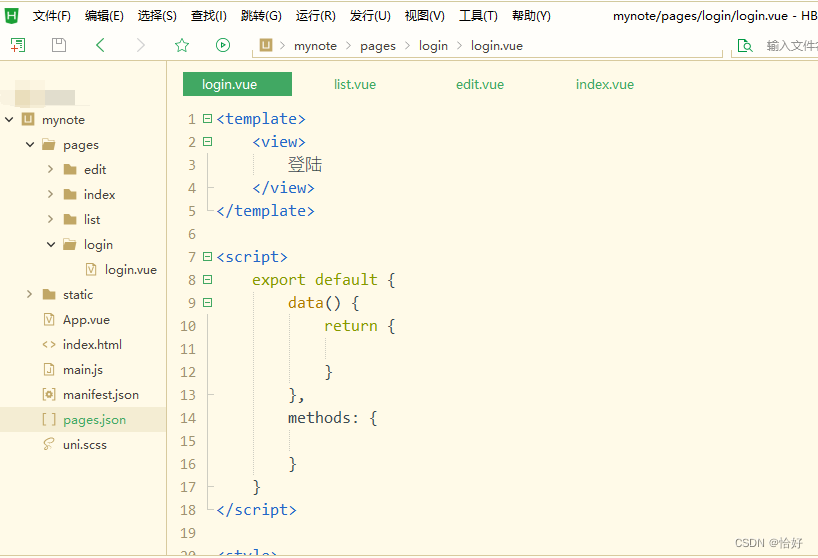818x558 pixels.
Task: Open the 编辑(E) menu
Action: pyautogui.click(x=104, y=16)
